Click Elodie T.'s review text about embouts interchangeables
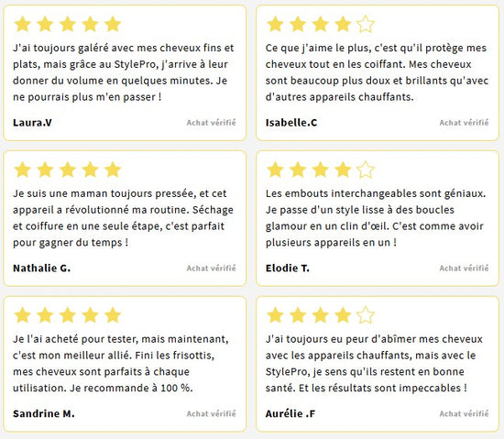Screen dimensions: 504x439 376,218
